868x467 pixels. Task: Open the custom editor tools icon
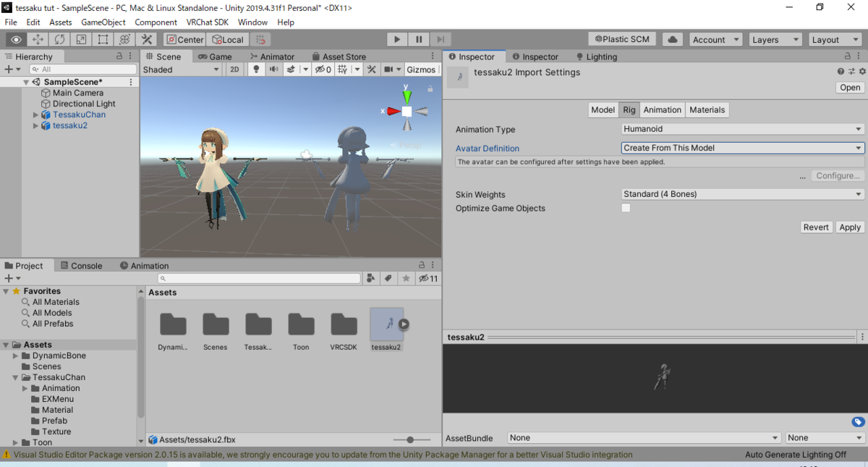(x=146, y=40)
